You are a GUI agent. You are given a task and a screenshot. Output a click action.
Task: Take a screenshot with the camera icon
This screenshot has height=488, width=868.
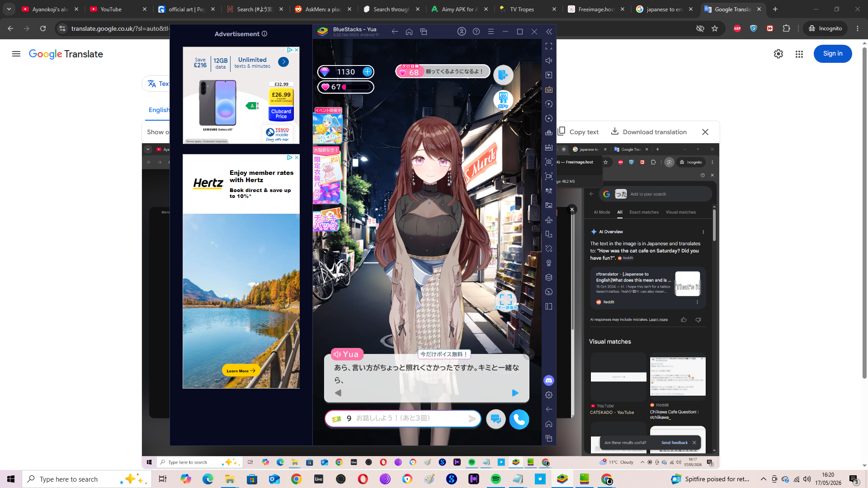(549, 162)
